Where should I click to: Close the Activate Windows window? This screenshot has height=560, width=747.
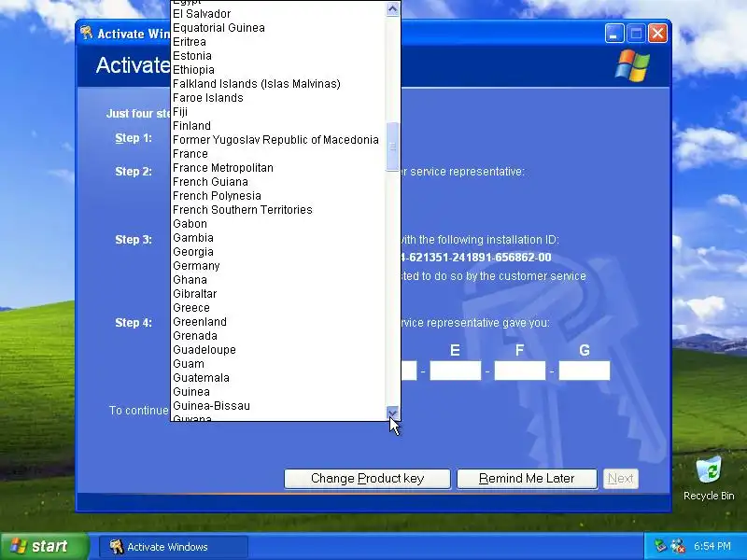coord(657,34)
